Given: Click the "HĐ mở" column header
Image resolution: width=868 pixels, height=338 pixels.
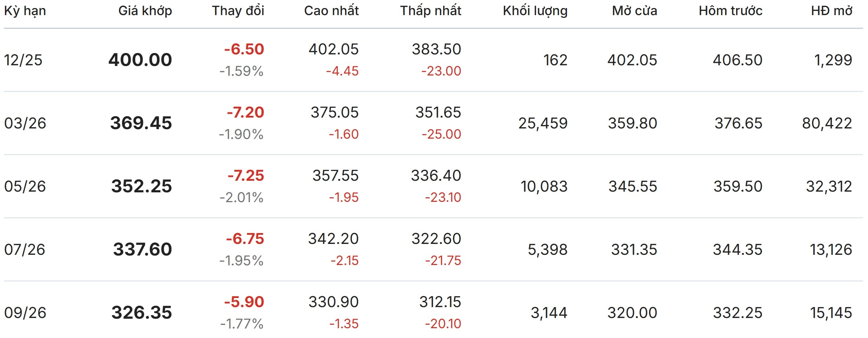Looking at the screenshot, I should click(832, 11).
